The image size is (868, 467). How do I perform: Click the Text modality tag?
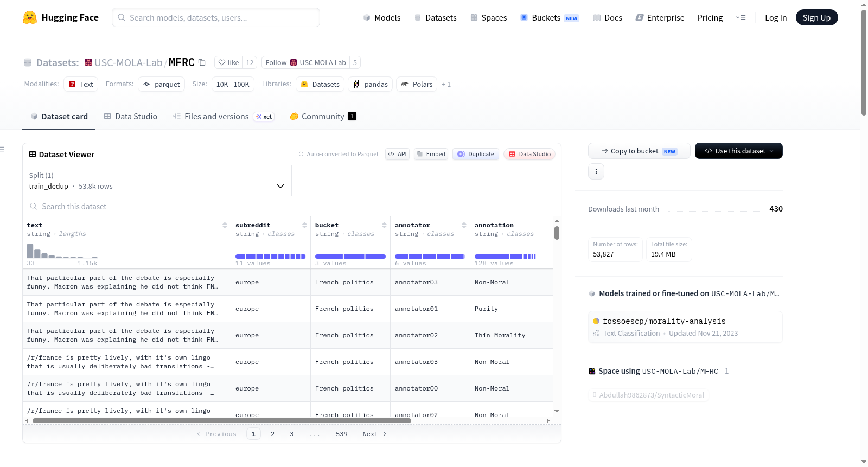click(x=81, y=84)
